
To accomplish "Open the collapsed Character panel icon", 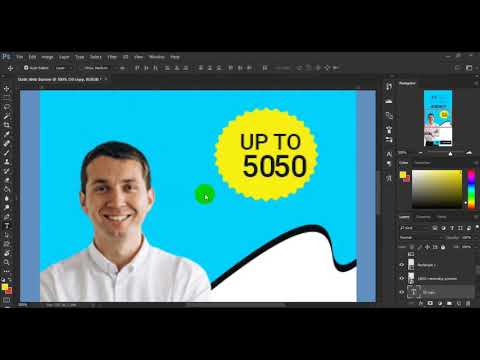I will (x=389, y=154).
